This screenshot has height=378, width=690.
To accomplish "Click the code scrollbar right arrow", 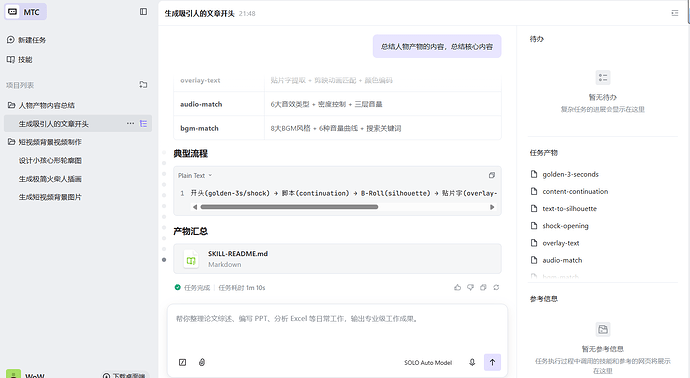I will tap(492, 207).
